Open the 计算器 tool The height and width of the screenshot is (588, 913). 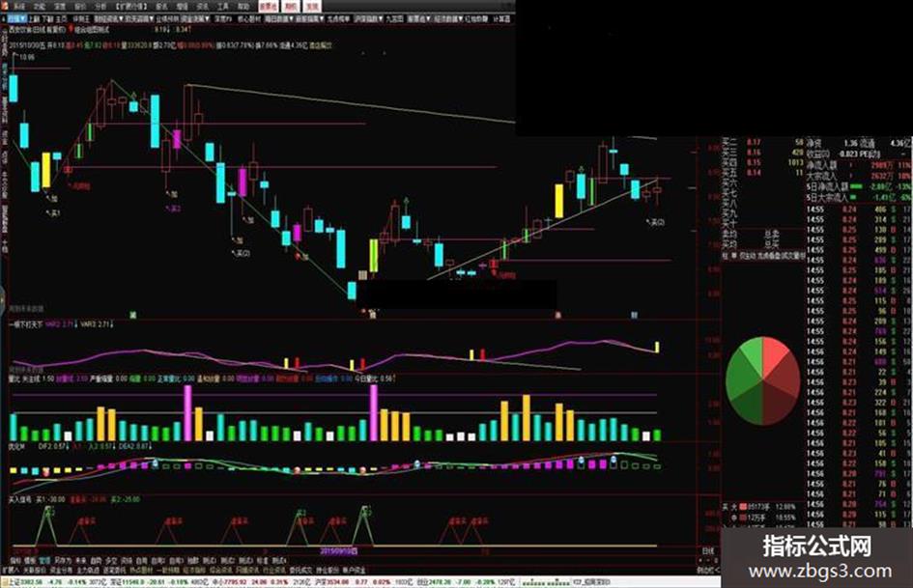[501, 18]
